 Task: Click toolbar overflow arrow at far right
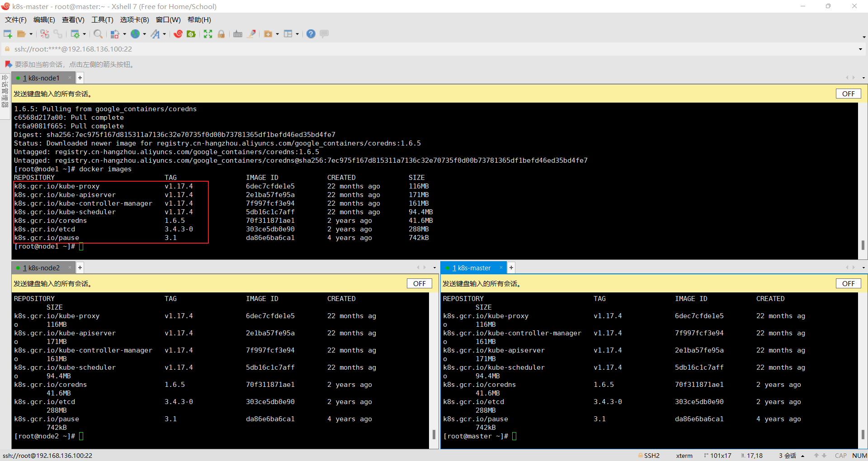click(x=864, y=37)
